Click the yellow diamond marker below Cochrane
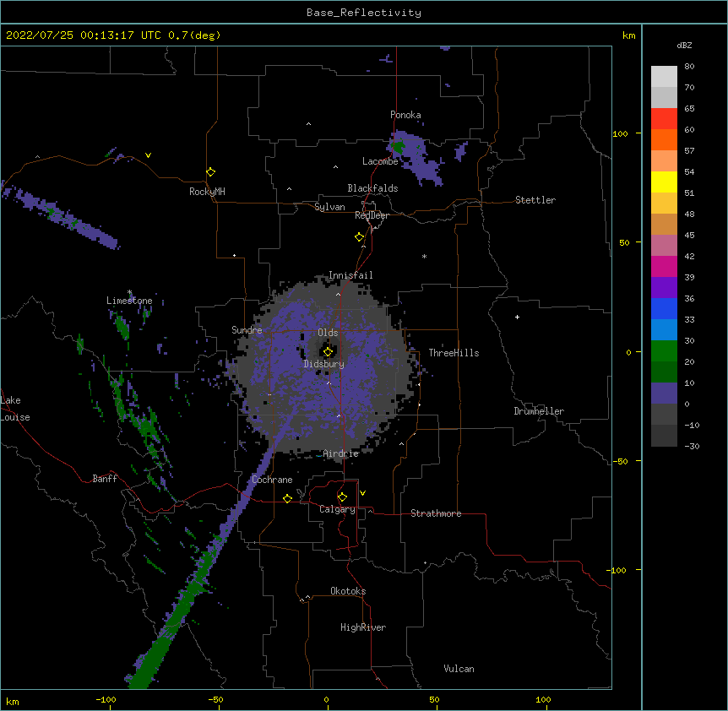The width and height of the screenshot is (728, 711). click(x=287, y=498)
